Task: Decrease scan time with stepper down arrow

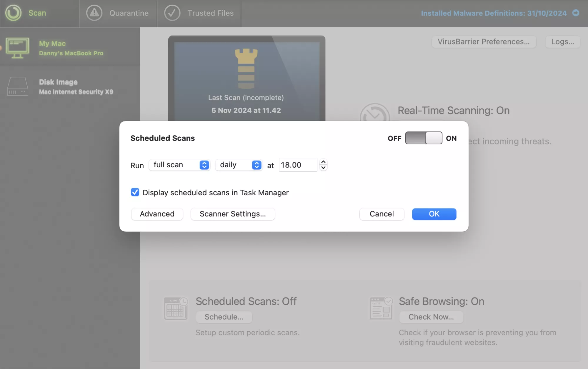Action: pos(323,168)
